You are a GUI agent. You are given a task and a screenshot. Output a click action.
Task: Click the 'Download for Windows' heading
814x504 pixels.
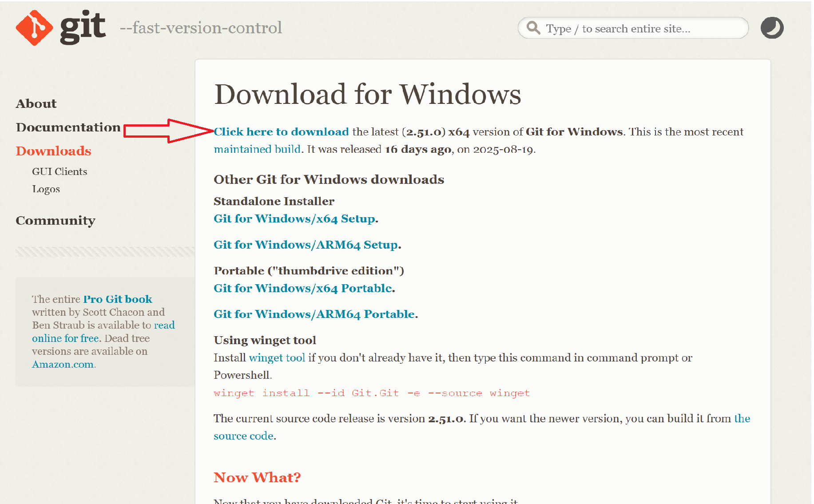click(x=368, y=94)
